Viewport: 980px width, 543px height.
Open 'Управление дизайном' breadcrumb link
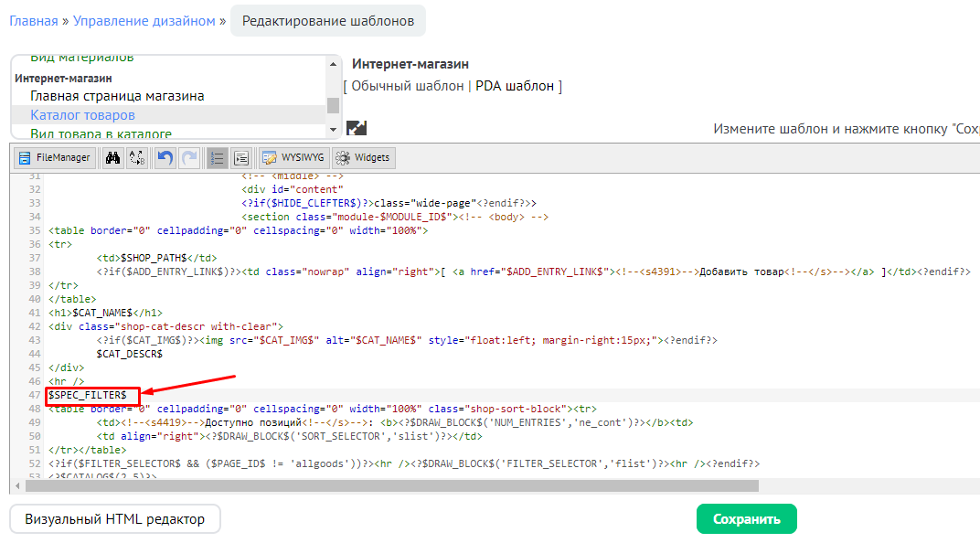point(144,20)
